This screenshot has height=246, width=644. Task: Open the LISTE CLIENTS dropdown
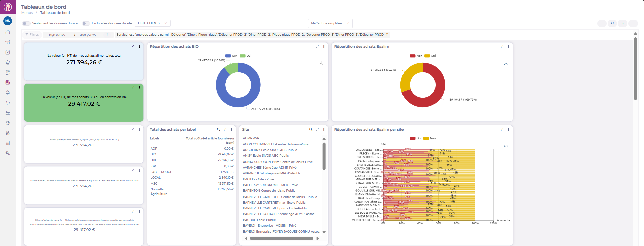pos(153,23)
